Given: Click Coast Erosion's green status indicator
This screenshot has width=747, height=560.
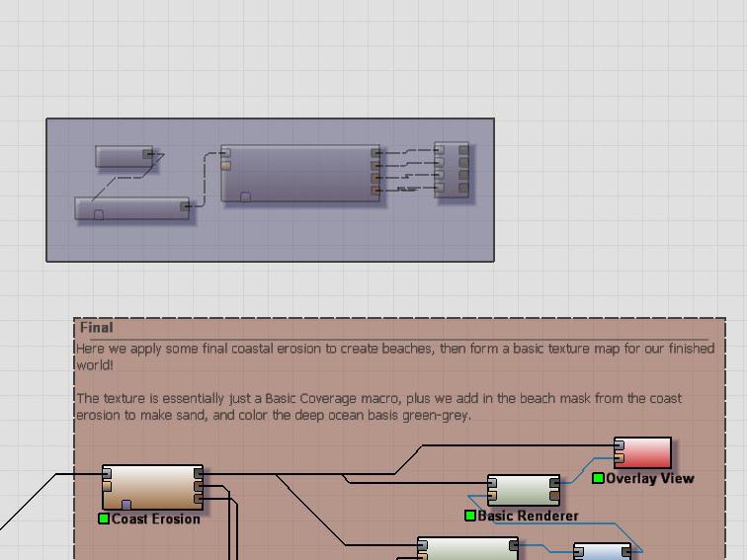Looking at the screenshot, I should coord(104,519).
